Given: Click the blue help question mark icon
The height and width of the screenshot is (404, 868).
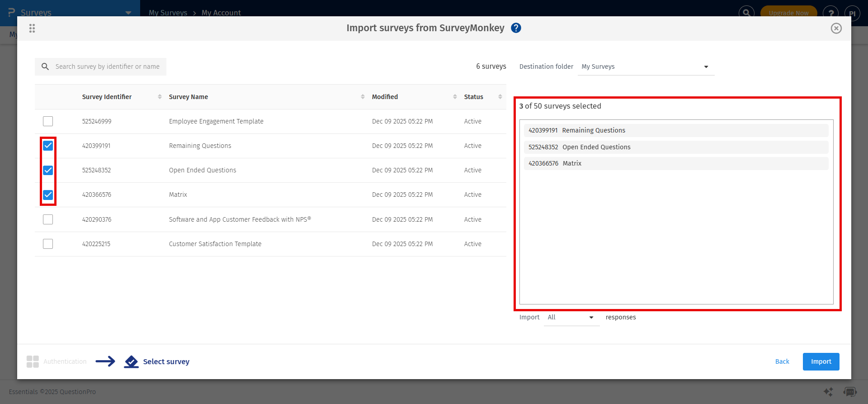Looking at the screenshot, I should 516,28.
